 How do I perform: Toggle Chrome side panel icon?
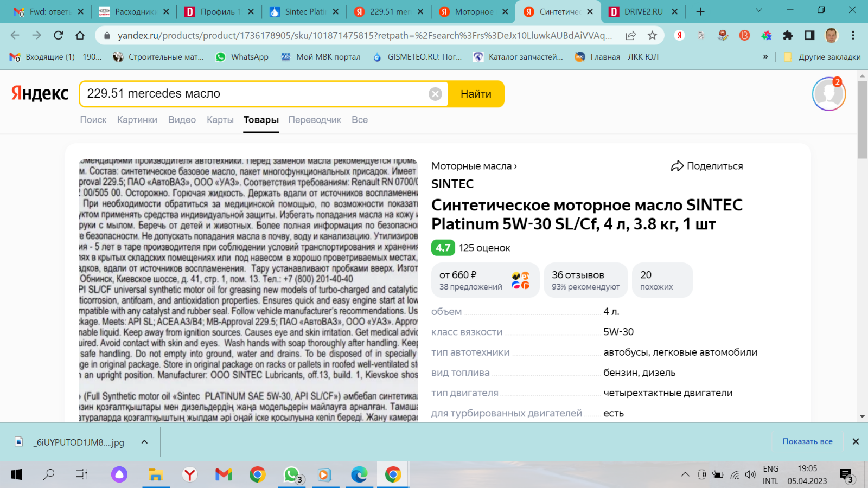tap(809, 35)
